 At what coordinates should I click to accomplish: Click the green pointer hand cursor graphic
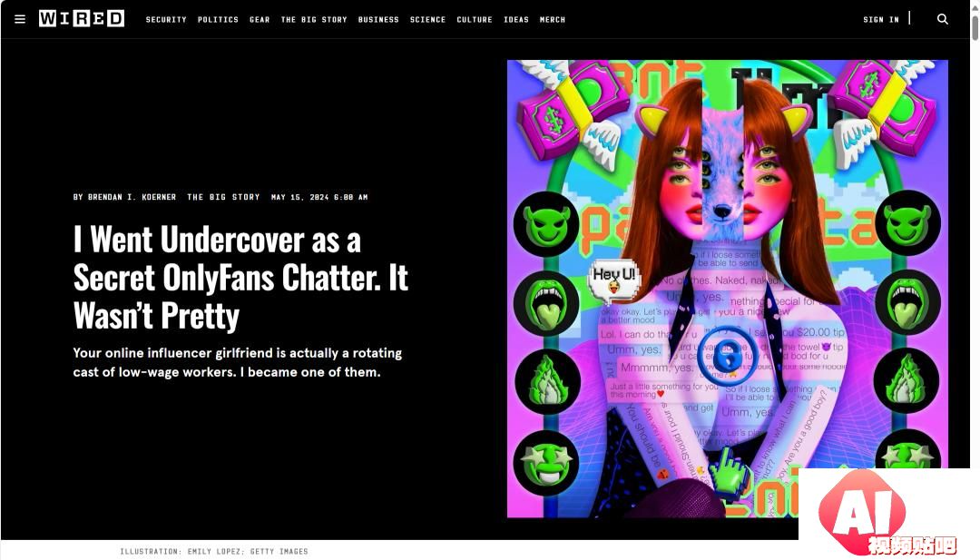[729, 470]
